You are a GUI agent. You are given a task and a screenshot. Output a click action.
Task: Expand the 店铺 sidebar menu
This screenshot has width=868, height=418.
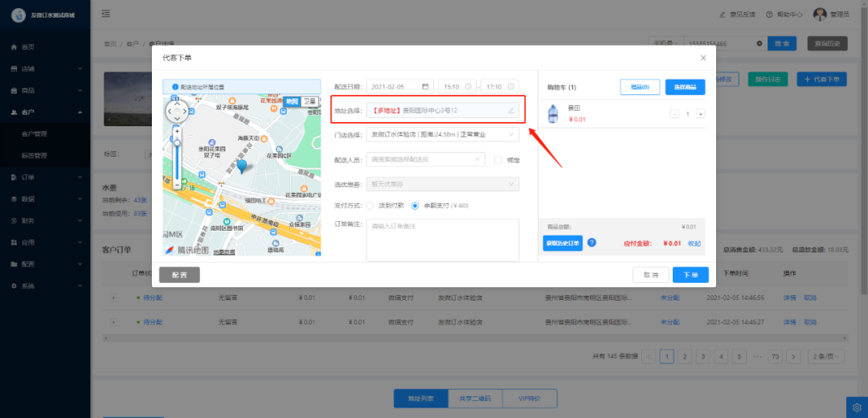[45, 68]
